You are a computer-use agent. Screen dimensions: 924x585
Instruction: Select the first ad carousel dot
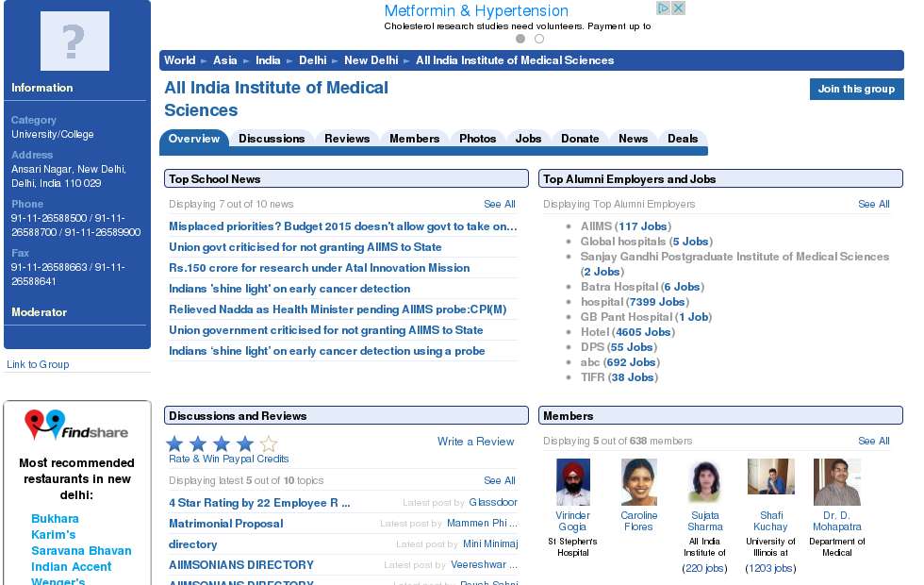[520, 39]
